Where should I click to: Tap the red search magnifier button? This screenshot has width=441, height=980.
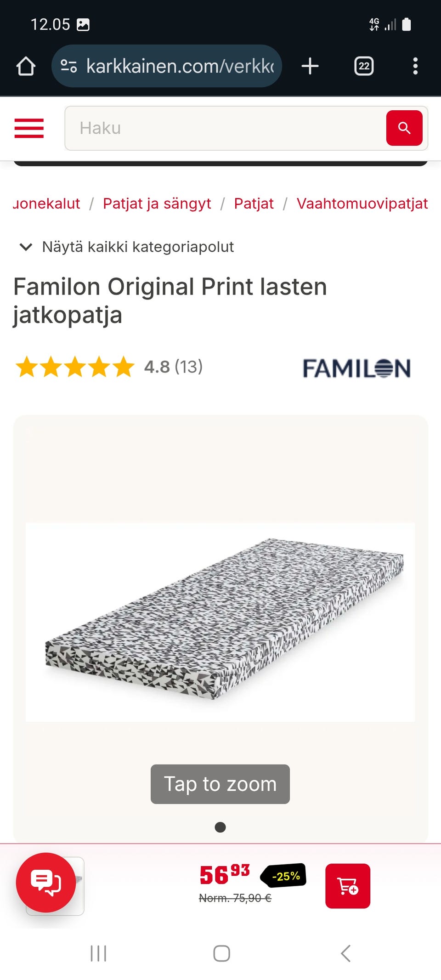(404, 128)
